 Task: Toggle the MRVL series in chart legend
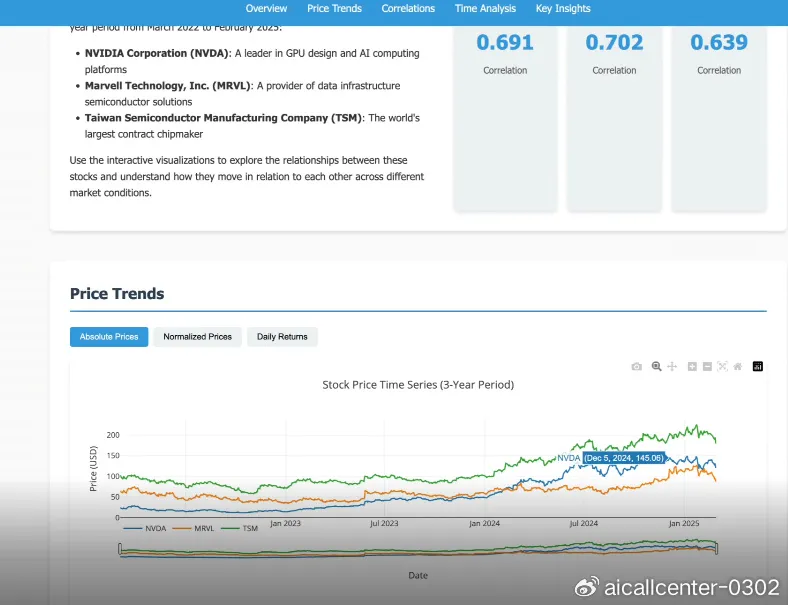tap(193, 529)
